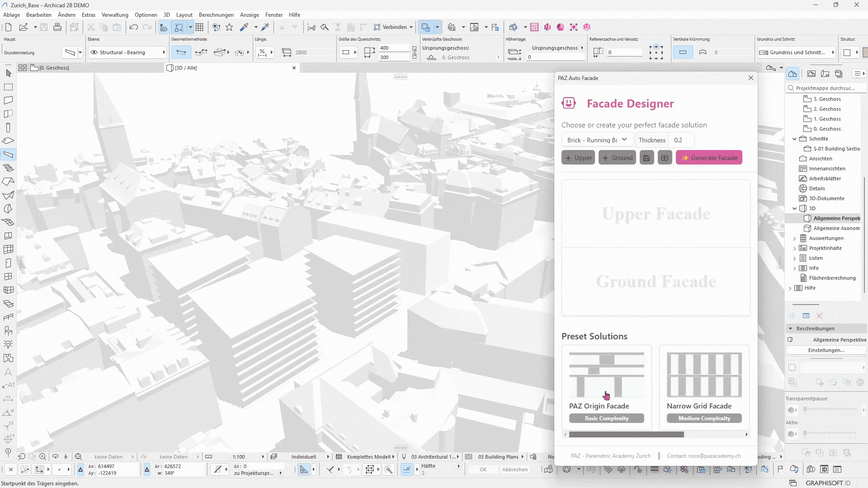This screenshot has height=488, width=868.
Task: Inject parameters with the syringe icon
Action: 265,27
